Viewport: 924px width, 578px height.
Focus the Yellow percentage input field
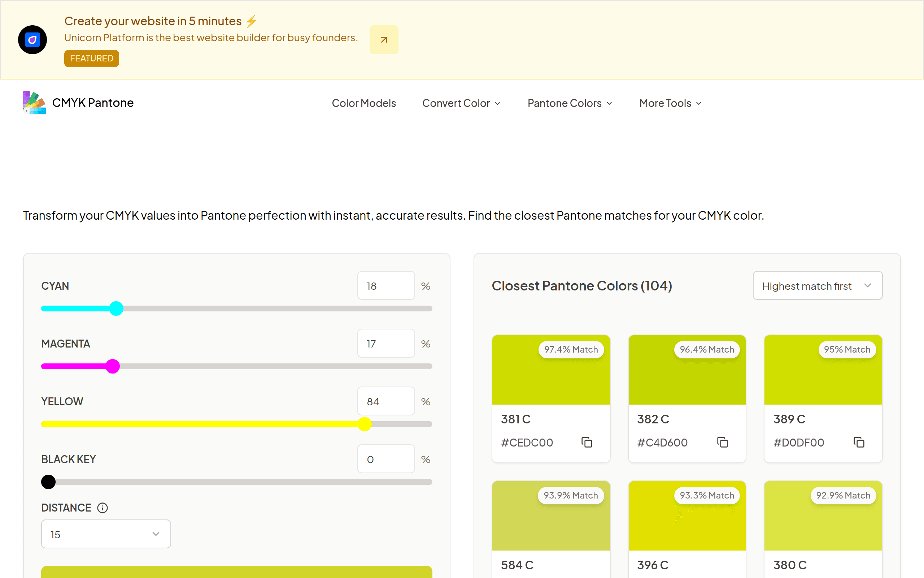tap(386, 401)
